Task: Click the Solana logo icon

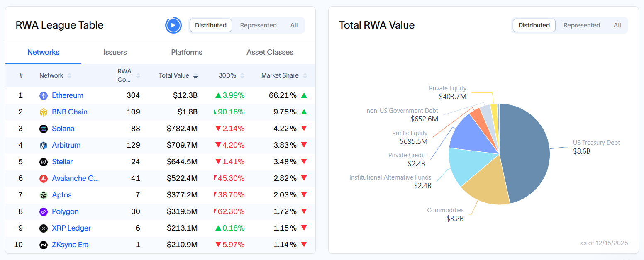Action: 44,129
